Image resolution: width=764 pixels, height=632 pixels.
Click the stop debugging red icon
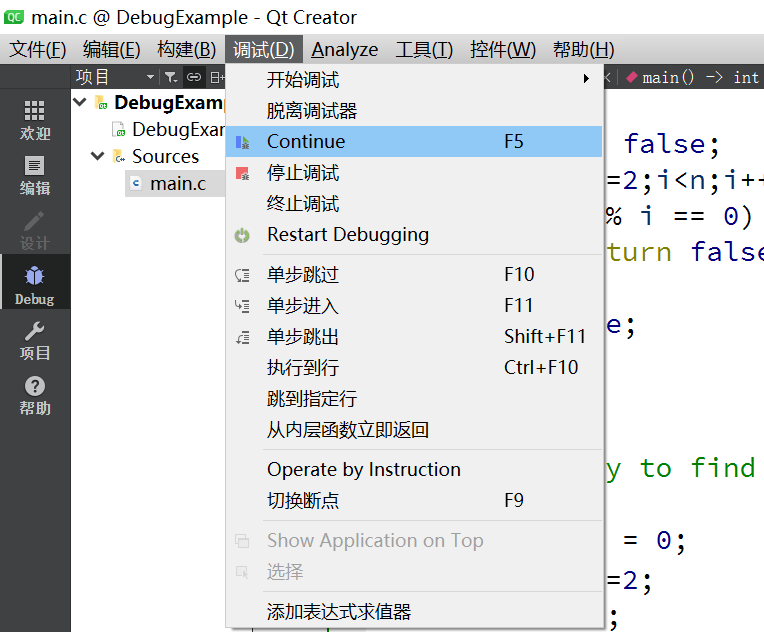[x=242, y=173]
